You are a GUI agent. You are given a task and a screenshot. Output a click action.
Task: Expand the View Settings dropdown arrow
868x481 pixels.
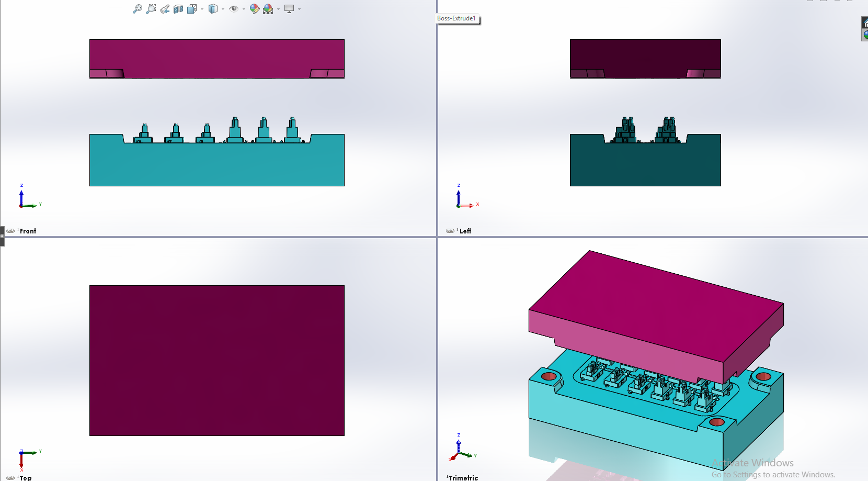pyautogui.click(x=299, y=9)
